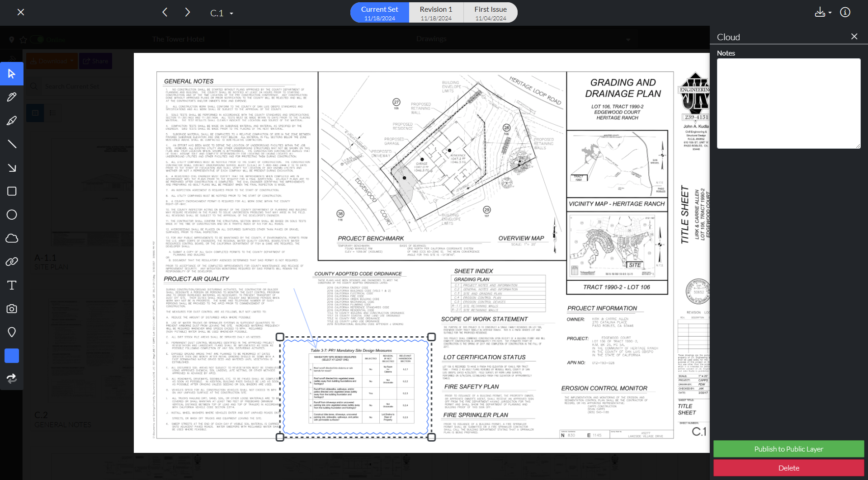The image size is (868, 480).
Task: Click the dimmed star favorite icon
Action: click(x=23, y=40)
